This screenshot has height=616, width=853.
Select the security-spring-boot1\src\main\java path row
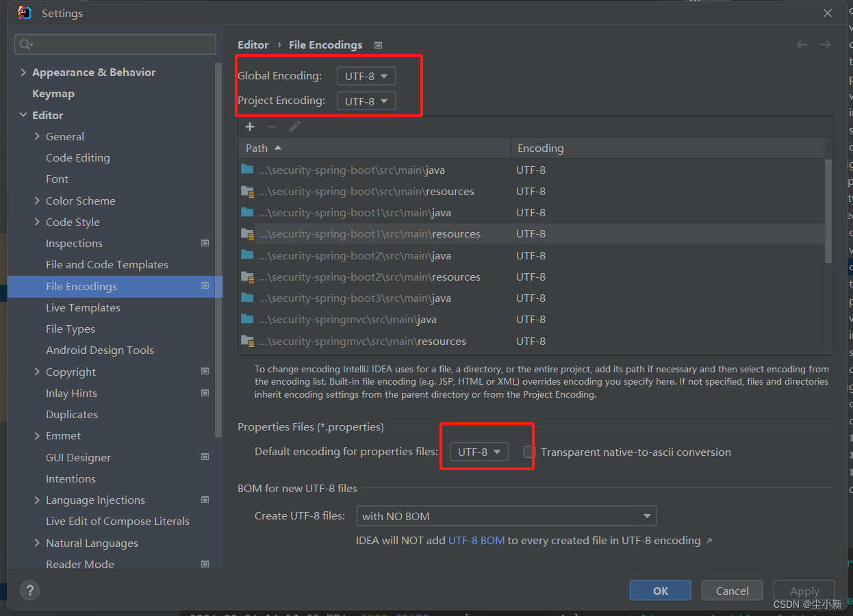(532, 212)
